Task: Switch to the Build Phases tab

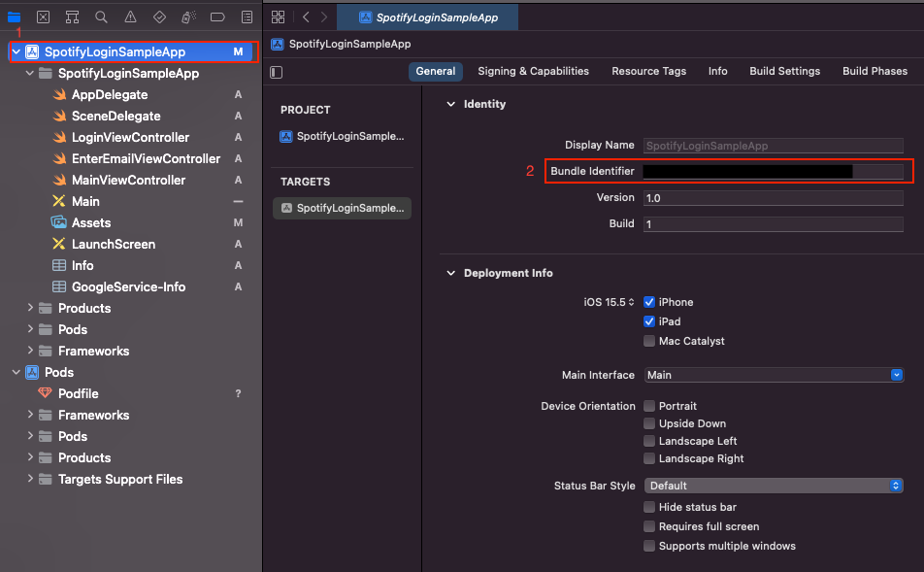Action: pos(874,71)
